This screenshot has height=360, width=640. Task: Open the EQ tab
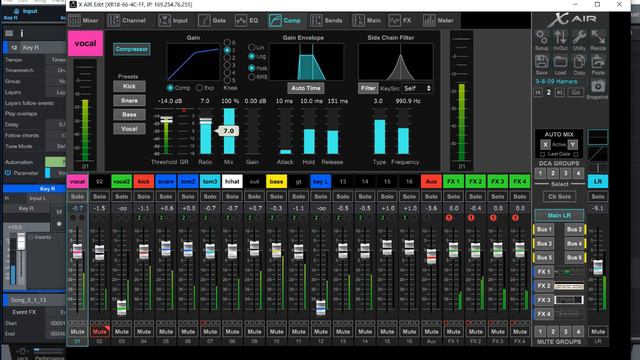pyautogui.click(x=247, y=20)
